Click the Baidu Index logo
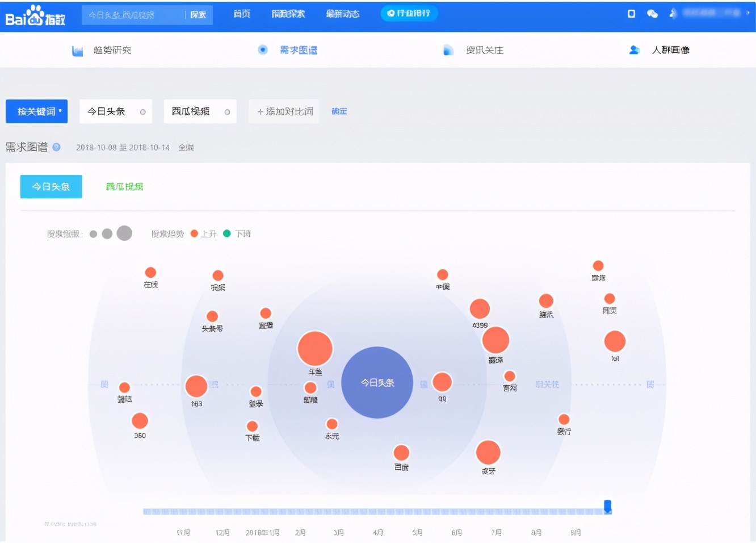This screenshot has width=756, height=543. pyautogui.click(x=35, y=15)
